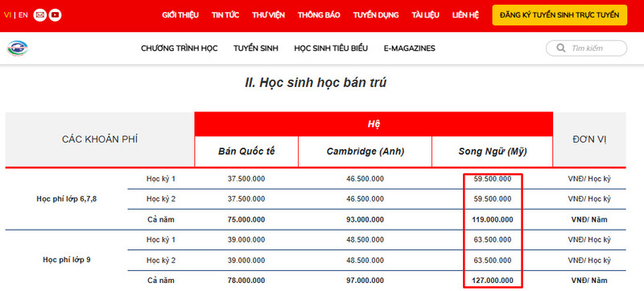
Task: Click VNĐ/ Năm unit in 119.000.000 row
Action: [589, 219]
